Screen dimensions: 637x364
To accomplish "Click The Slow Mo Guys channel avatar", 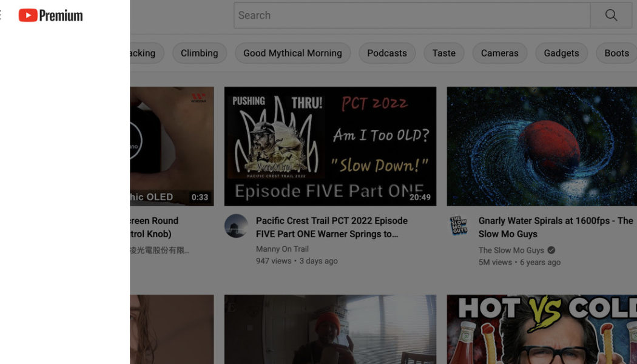I will (x=459, y=226).
